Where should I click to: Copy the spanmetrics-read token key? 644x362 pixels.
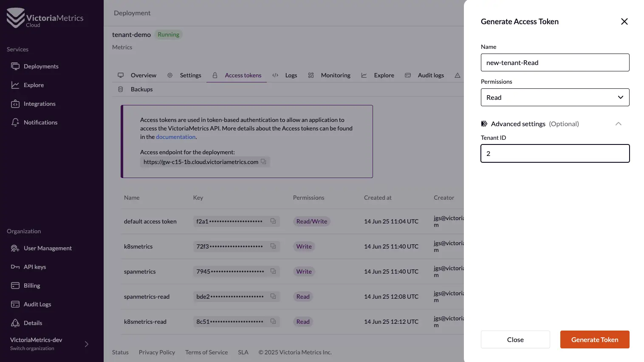pyautogui.click(x=273, y=296)
